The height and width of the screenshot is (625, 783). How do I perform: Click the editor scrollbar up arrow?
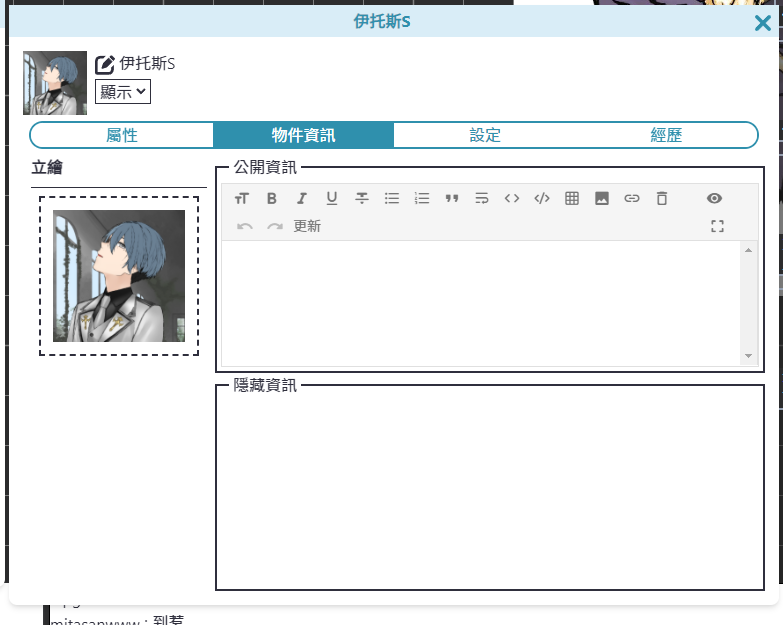pos(748,250)
